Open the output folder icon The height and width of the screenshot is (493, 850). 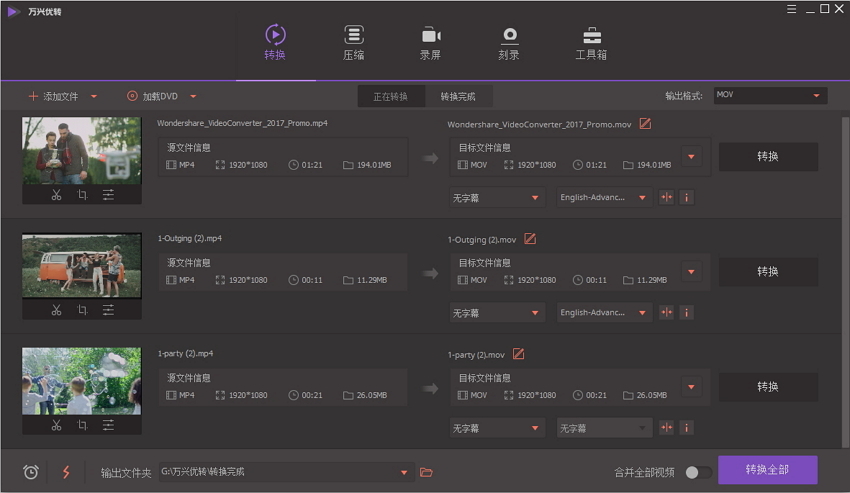(x=426, y=472)
